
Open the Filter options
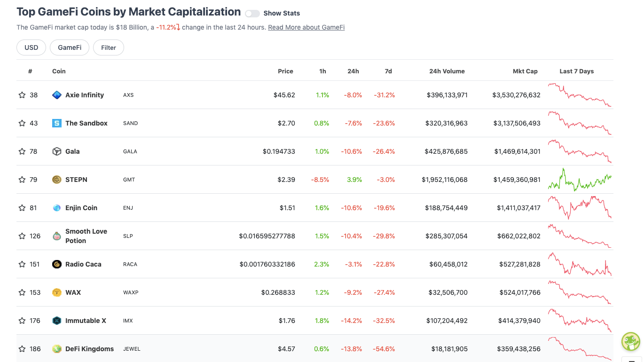[109, 47]
